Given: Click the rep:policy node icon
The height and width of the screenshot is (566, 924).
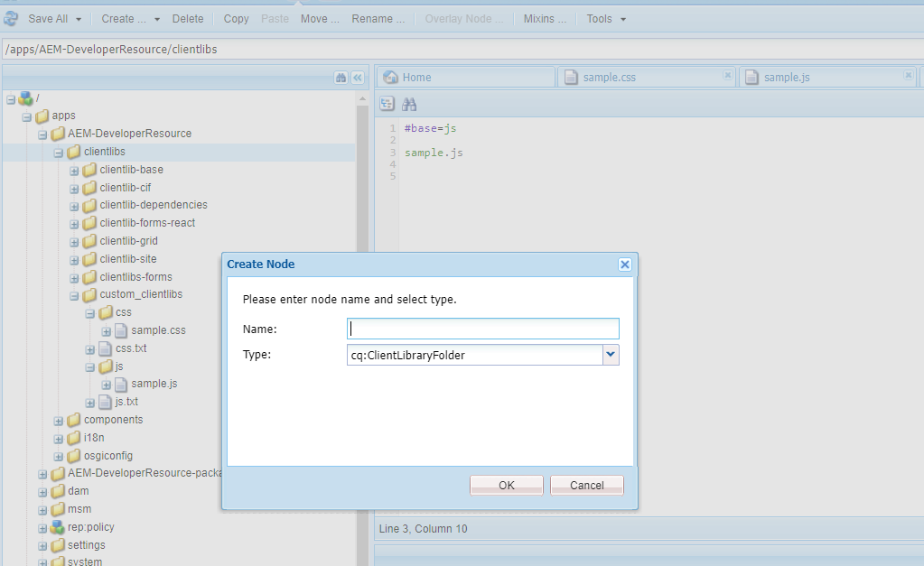Looking at the screenshot, I should coord(58,527).
